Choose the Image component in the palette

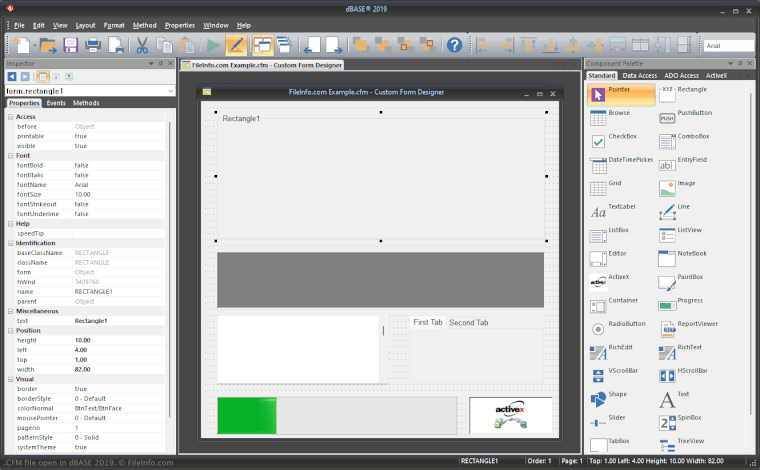668,187
